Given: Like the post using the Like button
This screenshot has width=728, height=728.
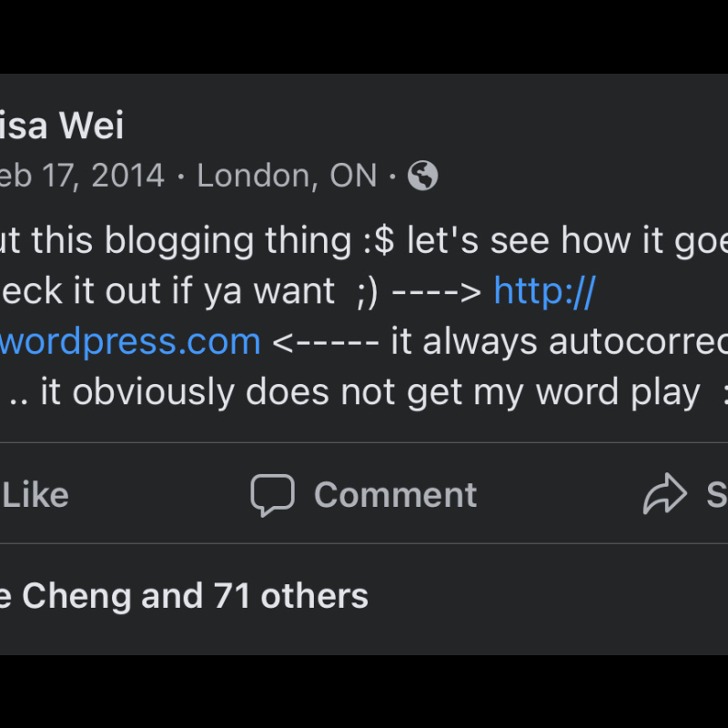Looking at the screenshot, I should tap(35, 495).
